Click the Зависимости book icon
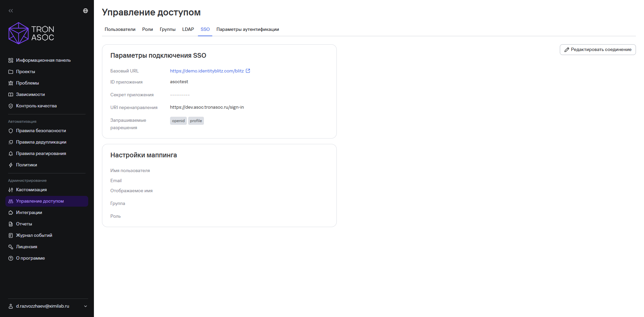Screen dimensions: 644x317 point(11,95)
